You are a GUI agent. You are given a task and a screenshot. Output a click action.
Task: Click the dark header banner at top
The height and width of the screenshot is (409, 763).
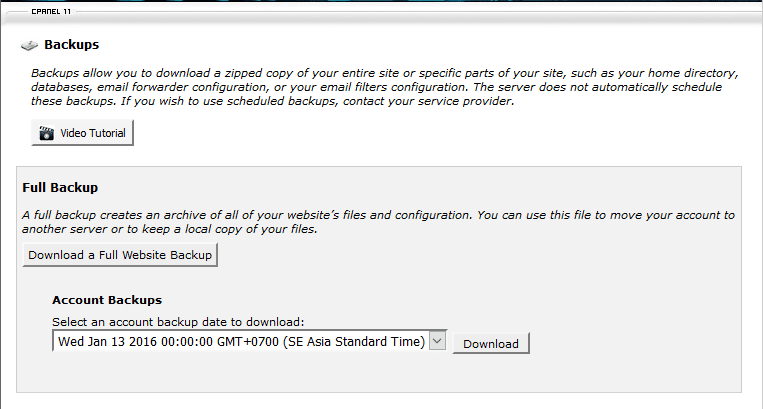pyautogui.click(x=400, y=3)
